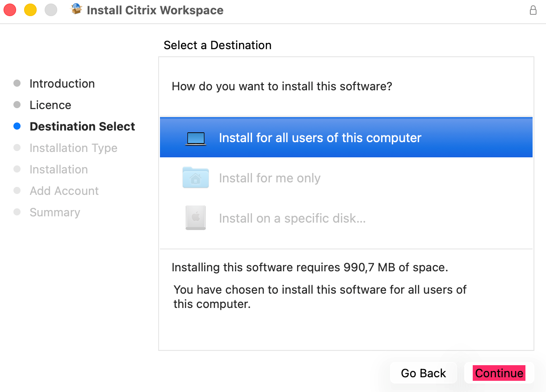Select Destination Select in sidebar

coord(82,126)
